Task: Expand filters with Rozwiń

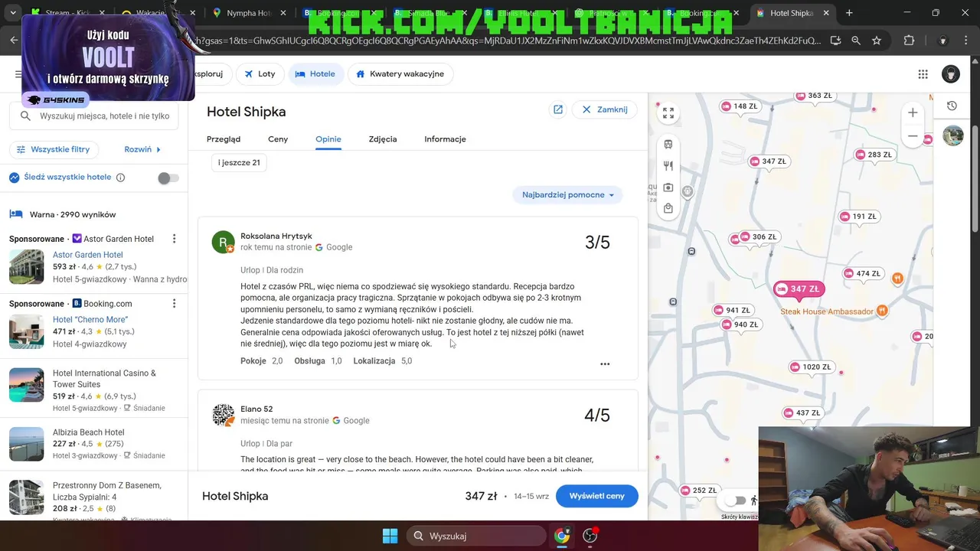Action: [142, 149]
